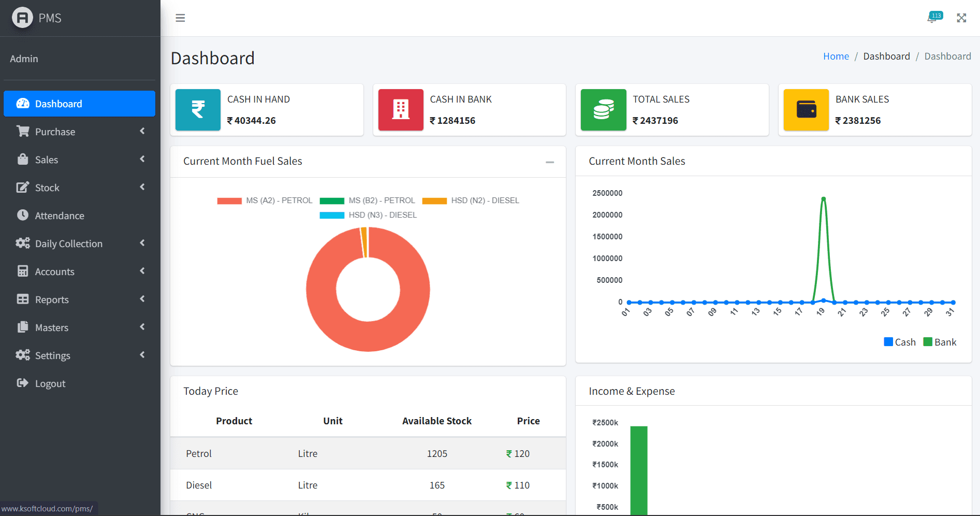Click the PMS logo icon
Screen dimensions: 980x516
(x=22, y=18)
